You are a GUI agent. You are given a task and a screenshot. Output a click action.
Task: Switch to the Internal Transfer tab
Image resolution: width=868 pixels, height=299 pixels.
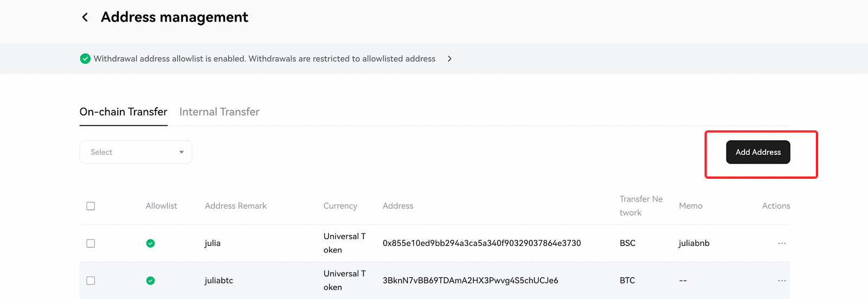click(219, 112)
